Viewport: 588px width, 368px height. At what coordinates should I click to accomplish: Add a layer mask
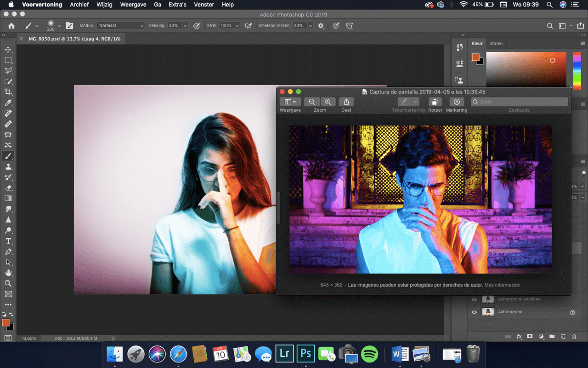point(530,337)
